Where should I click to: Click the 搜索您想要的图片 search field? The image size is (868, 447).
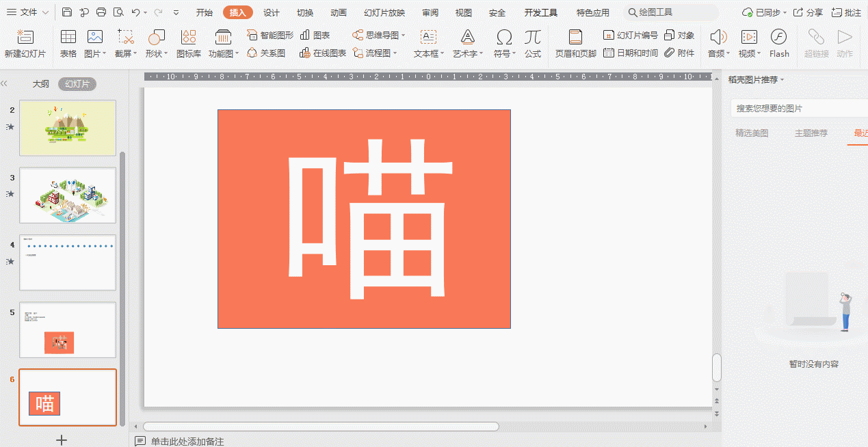click(x=799, y=108)
